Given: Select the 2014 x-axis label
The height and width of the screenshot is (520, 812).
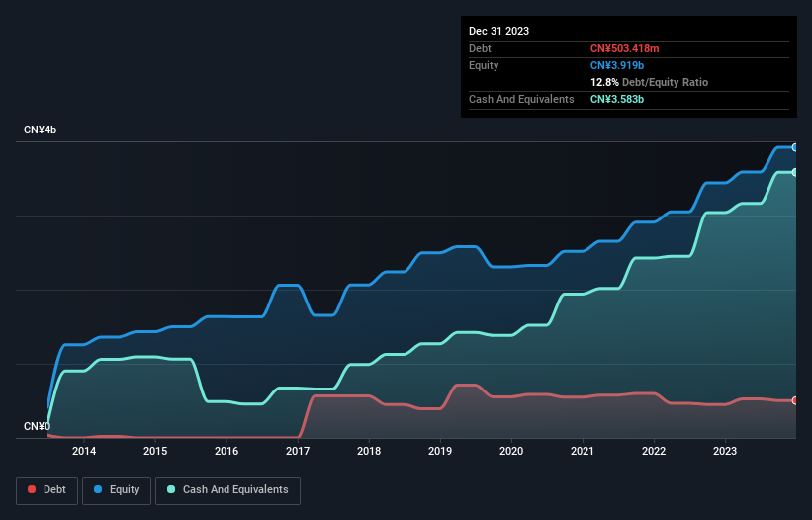Looking at the screenshot, I should (x=84, y=451).
